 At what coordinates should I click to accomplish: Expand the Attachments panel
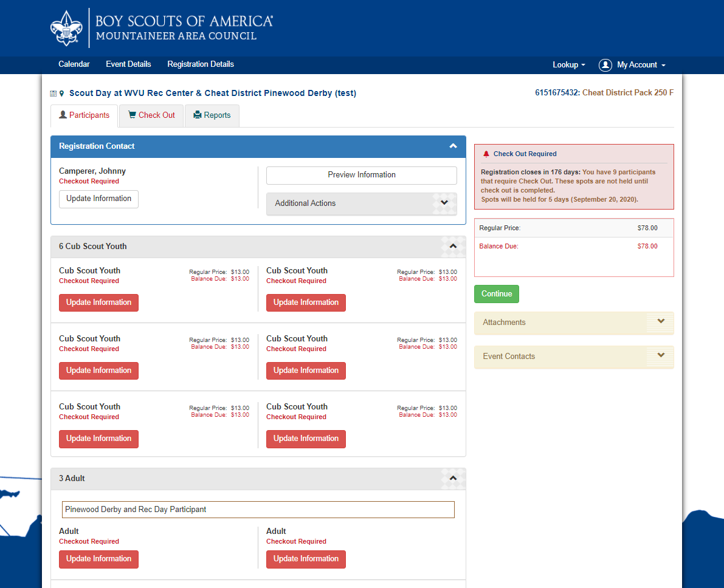click(x=574, y=323)
